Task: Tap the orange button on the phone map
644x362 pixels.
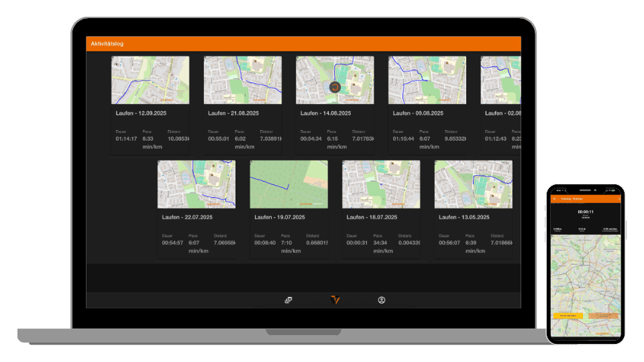Action: click(603, 316)
